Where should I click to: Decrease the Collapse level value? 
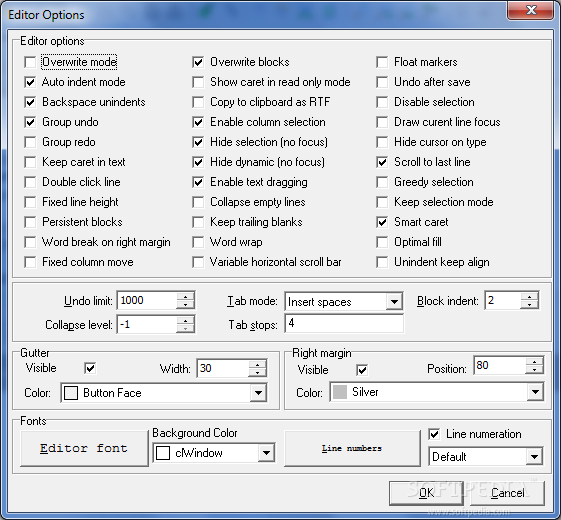185,329
